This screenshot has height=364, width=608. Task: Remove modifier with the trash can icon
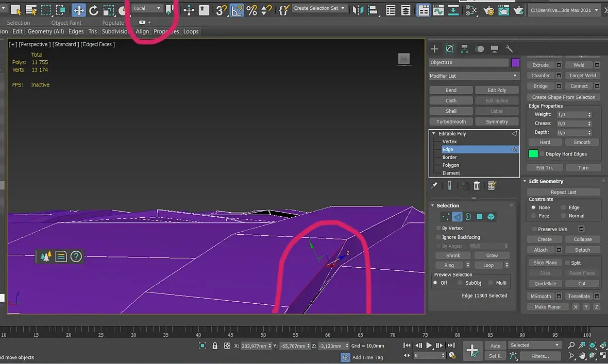477,186
